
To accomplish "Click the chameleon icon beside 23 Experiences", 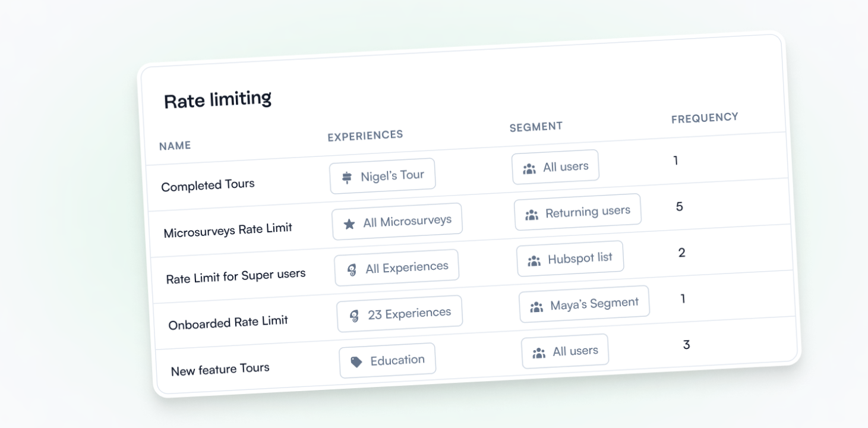I will pyautogui.click(x=355, y=316).
